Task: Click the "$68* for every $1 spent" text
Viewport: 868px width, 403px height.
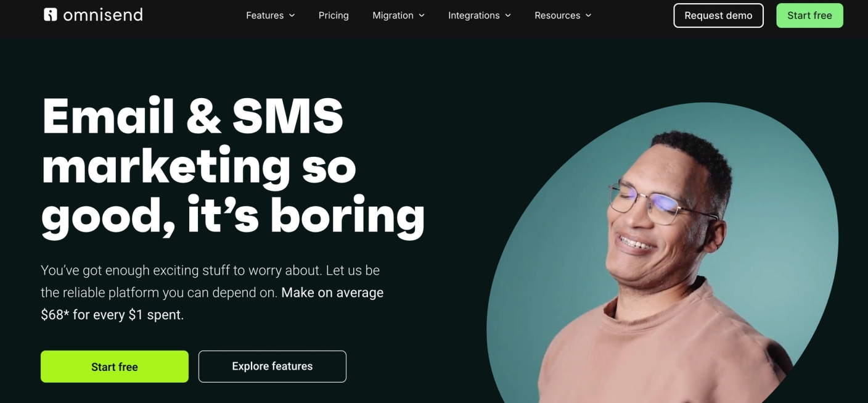Action: 112,315
